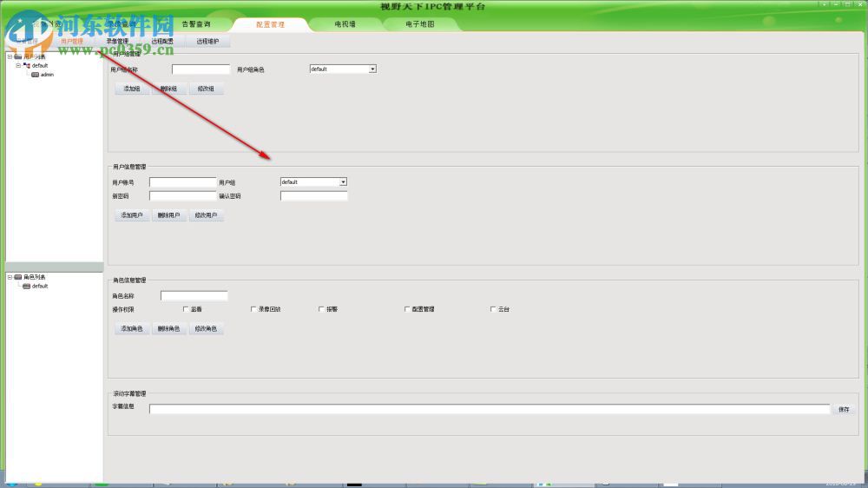Open the 用户组角色 dropdown
Image resolution: width=868 pixels, height=488 pixels.
tap(372, 69)
